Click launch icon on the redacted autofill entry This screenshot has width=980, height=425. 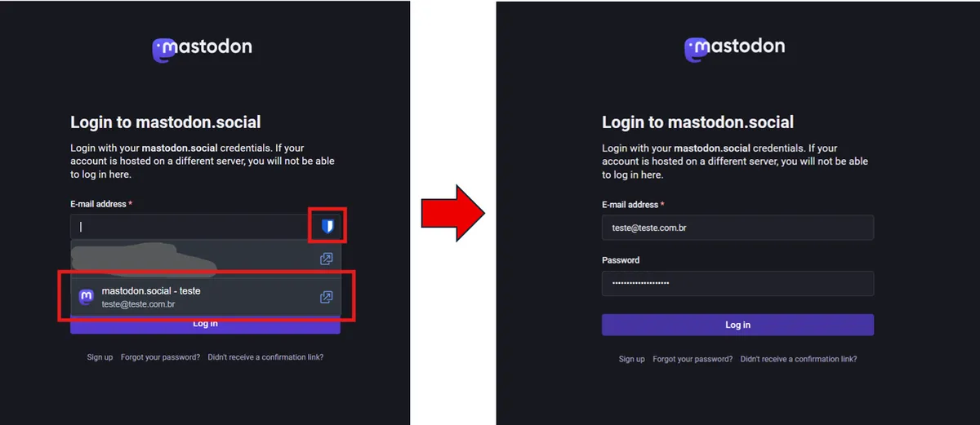[x=326, y=259]
